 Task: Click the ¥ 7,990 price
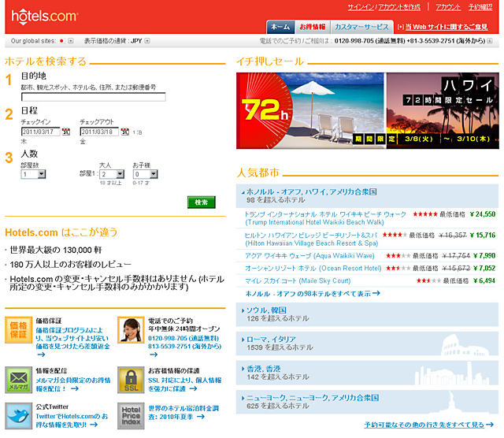pyautogui.click(x=484, y=256)
